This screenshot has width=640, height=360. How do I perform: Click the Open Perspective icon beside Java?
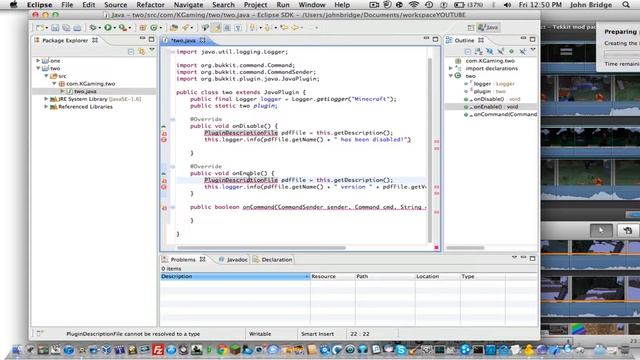[x=471, y=28]
